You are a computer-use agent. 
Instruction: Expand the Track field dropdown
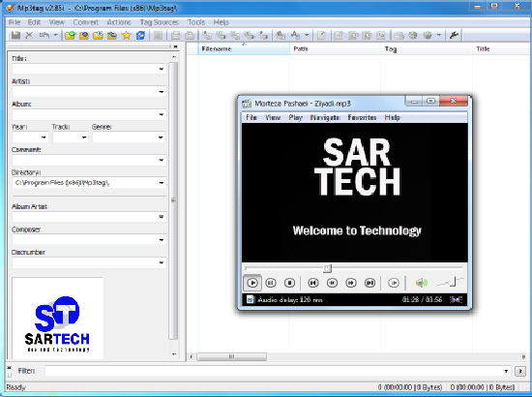84,137
